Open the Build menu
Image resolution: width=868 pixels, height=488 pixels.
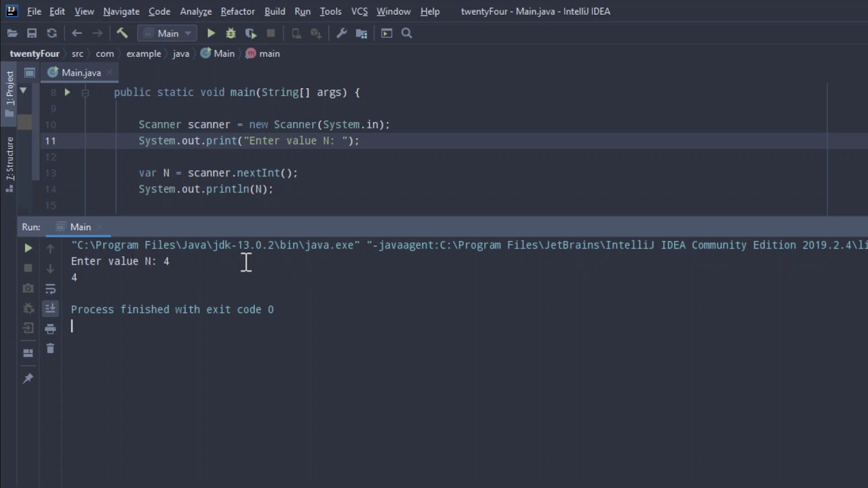pyautogui.click(x=275, y=12)
